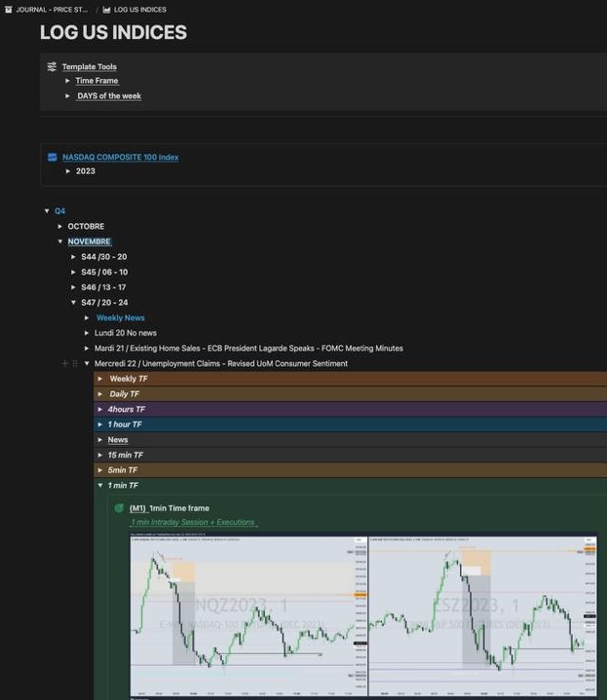The width and height of the screenshot is (607, 700).
Task: Select LOG US INDICES breadcrumb item
Action: [x=139, y=10]
